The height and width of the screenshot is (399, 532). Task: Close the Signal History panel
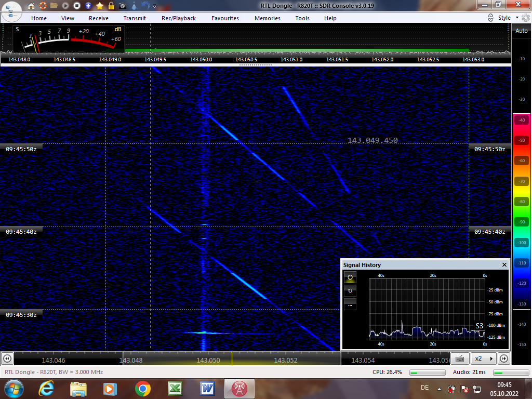click(504, 264)
